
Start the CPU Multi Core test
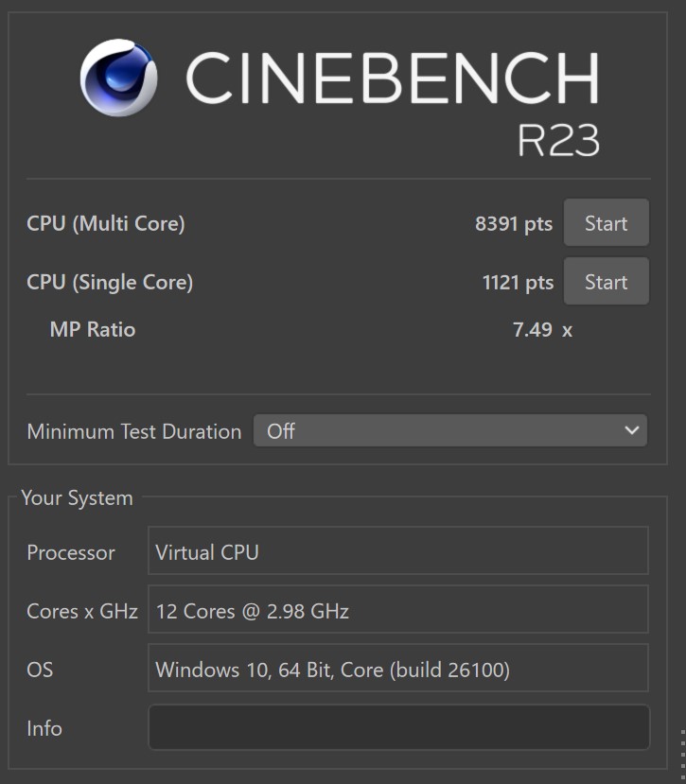[606, 222]
